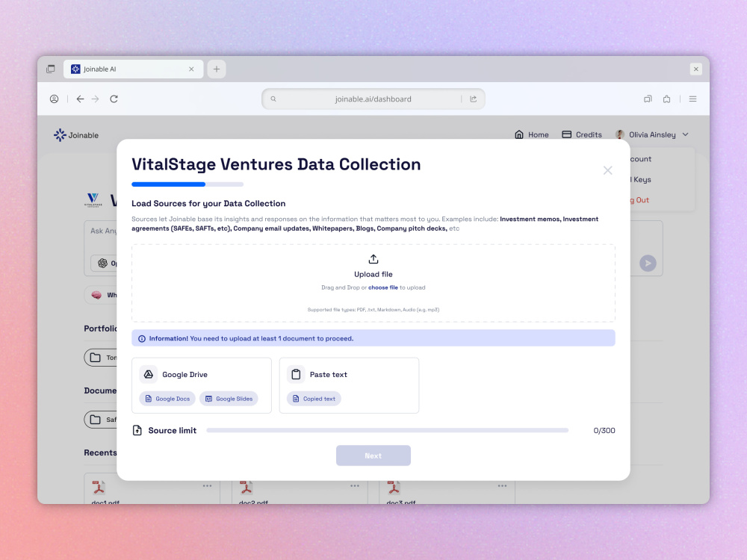Click the "0/300" source count

[604, 431]
